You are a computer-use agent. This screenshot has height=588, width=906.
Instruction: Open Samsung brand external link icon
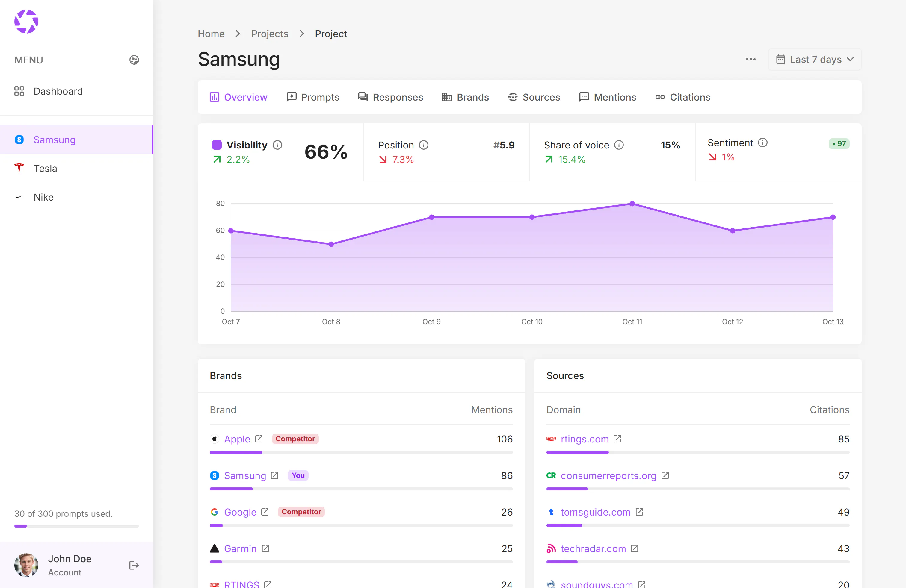coord(274,475)
